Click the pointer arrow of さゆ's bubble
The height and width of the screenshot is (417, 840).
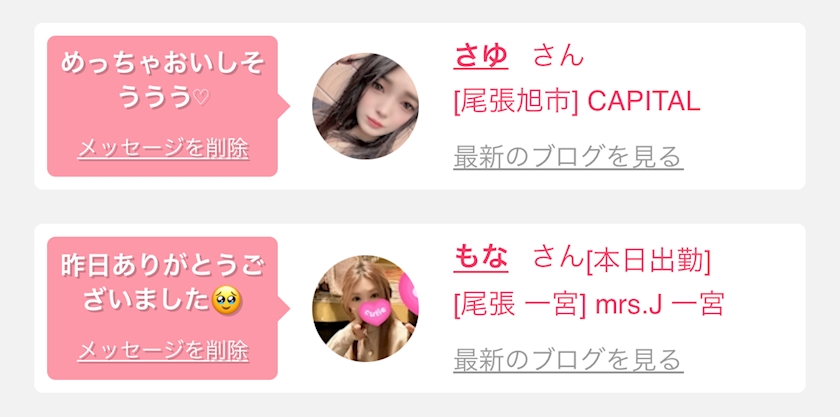283,106
